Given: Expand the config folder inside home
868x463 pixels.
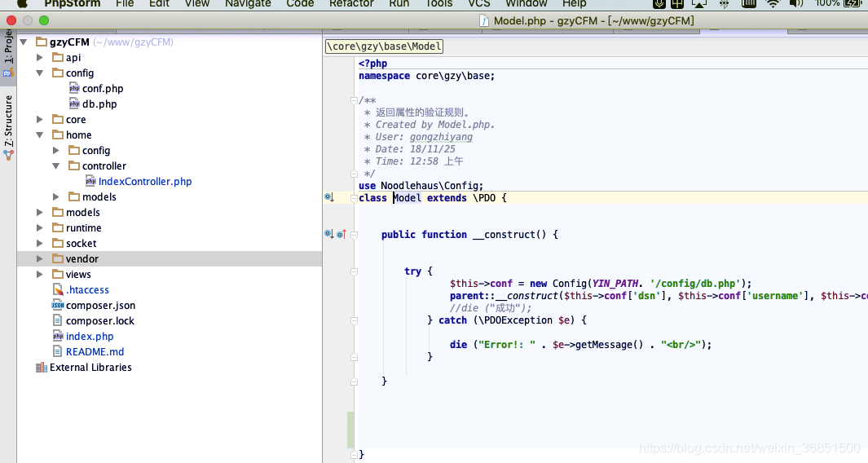Looking at the screenshot, I should [x=56, y=151].
